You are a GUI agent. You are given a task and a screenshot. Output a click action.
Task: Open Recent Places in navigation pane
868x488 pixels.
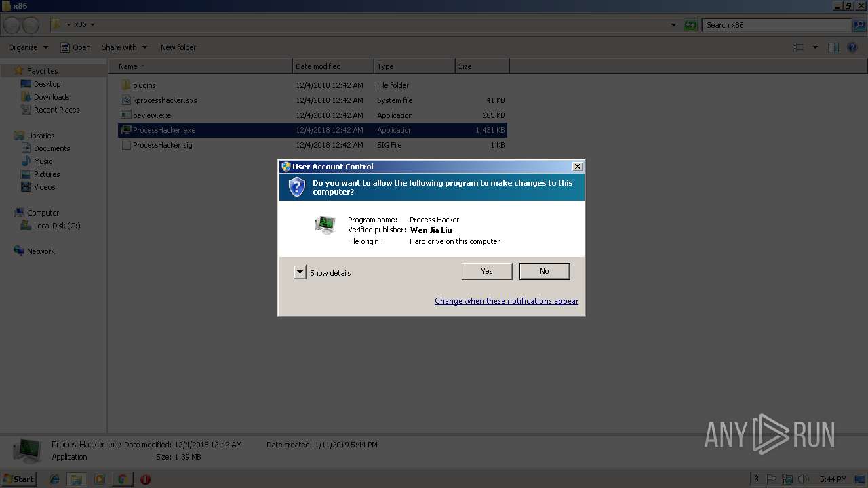56,110
